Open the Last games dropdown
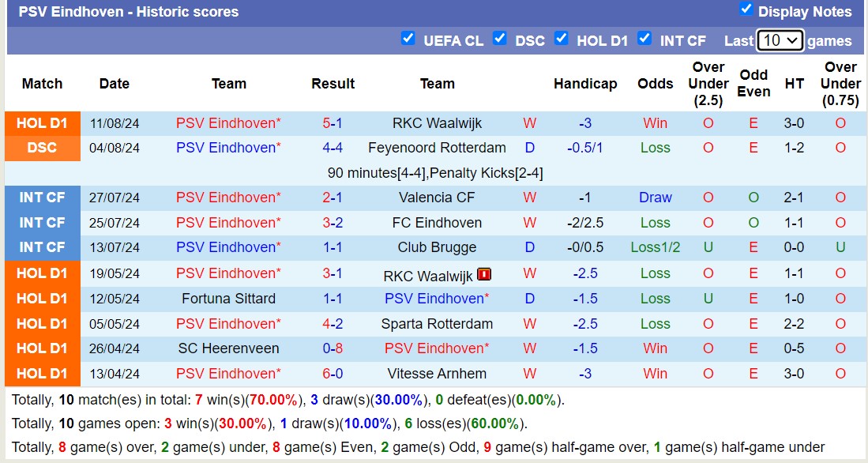This screenshot has height=463, width=868. (780, 39)
